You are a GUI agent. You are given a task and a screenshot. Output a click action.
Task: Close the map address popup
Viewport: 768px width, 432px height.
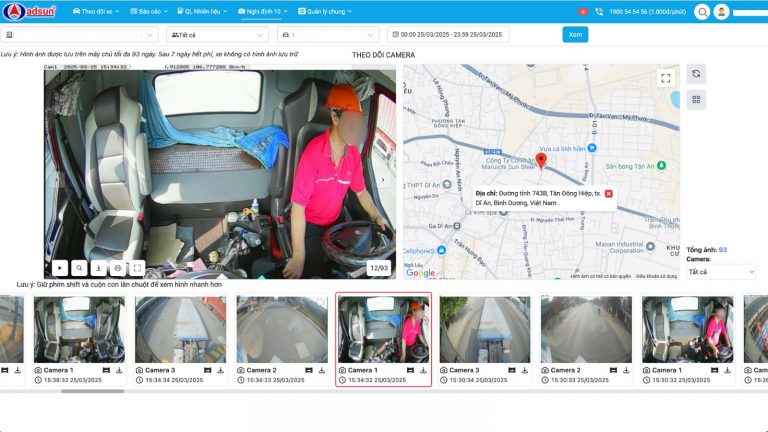tap(608, 193)
